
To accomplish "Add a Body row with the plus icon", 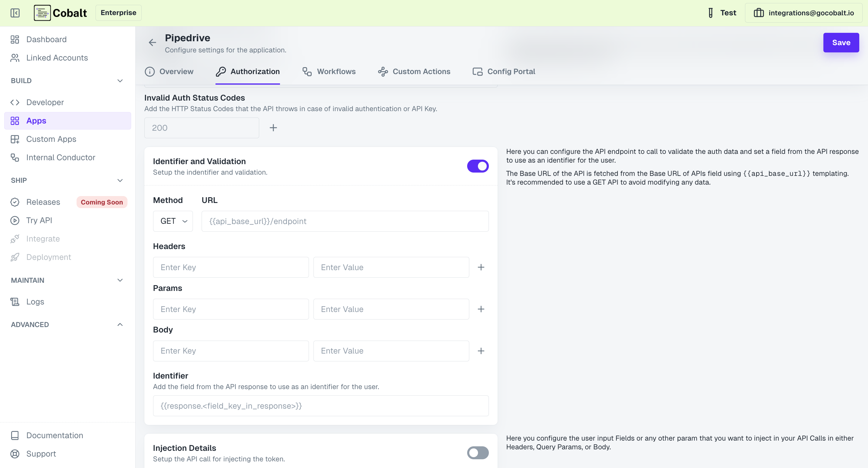I will click(x=481, y=351).
